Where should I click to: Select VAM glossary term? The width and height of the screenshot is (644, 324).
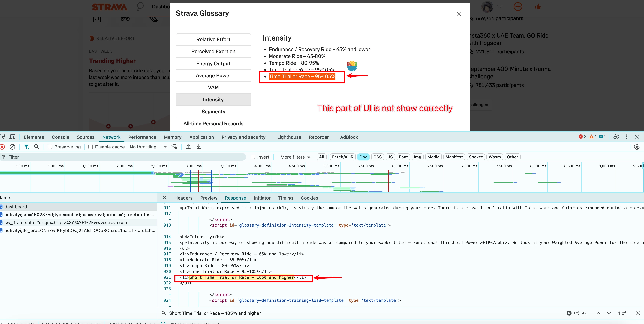tap(213, 87)
